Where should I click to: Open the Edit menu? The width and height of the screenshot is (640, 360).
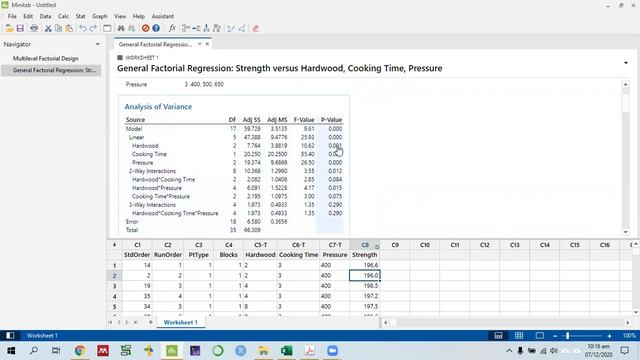point(28,16)
